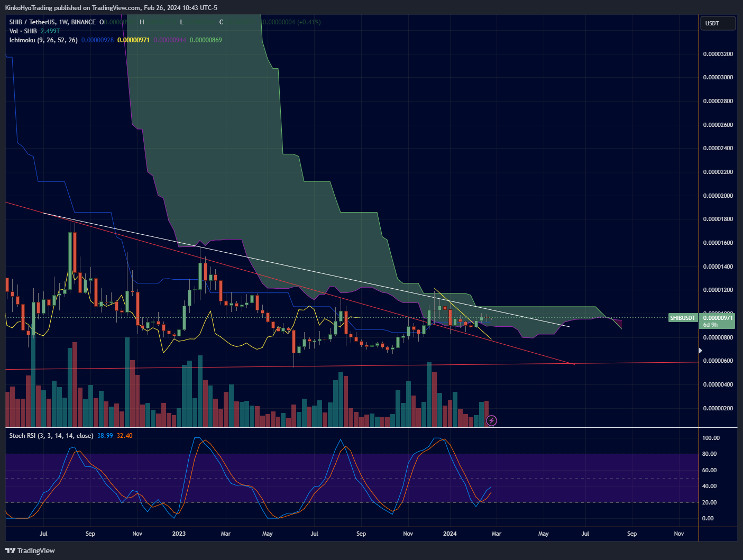
Task: Click the L label in OHLC legend
Action: click(x=181, y=22)
